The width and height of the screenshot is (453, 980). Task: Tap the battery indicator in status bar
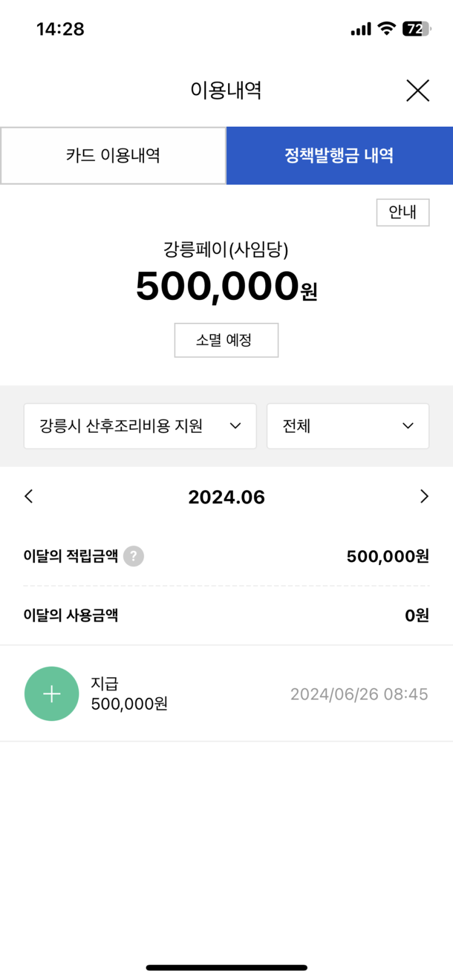click(416, 29)
